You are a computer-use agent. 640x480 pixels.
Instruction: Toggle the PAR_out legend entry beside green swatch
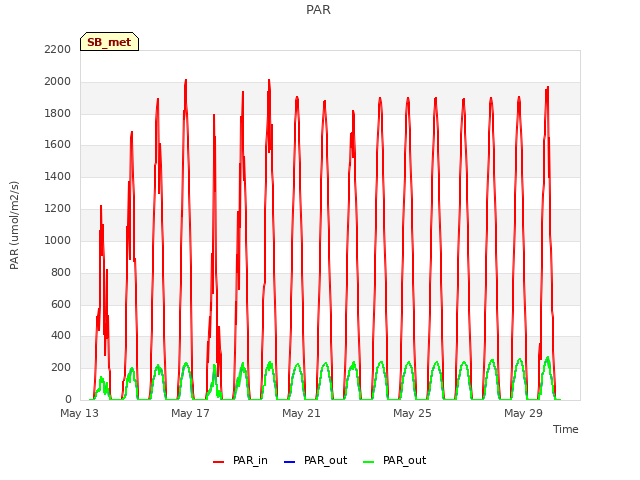394,460
